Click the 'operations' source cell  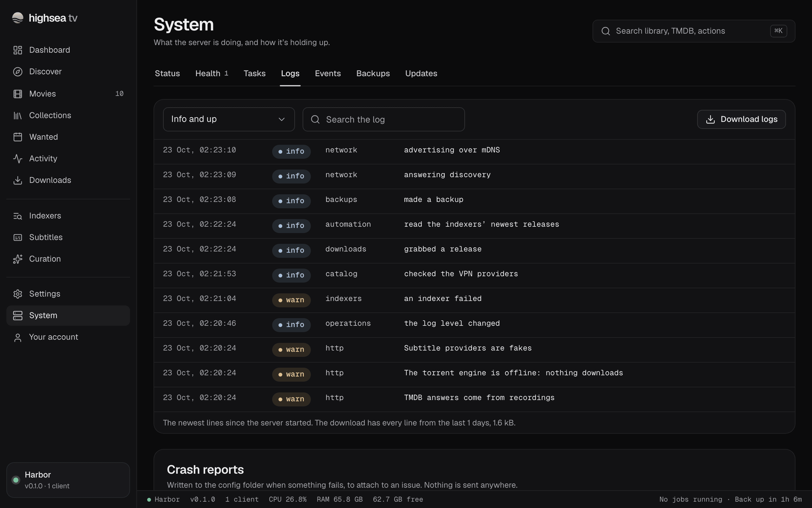point(348,323)
